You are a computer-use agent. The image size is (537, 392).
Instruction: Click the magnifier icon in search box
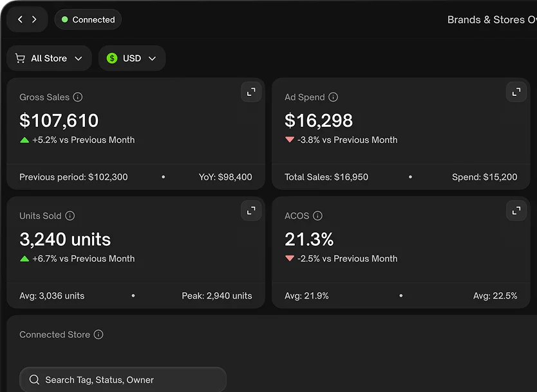tap(34, 380)
